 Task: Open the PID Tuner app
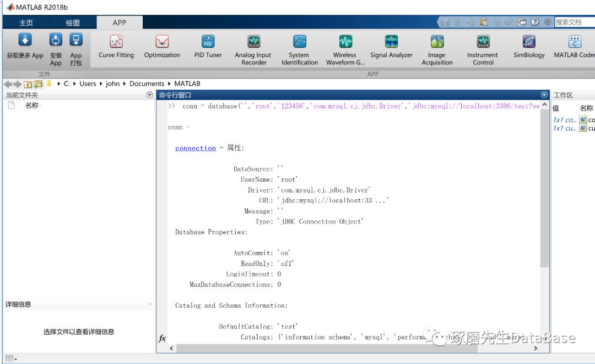[x=208, y=46]
